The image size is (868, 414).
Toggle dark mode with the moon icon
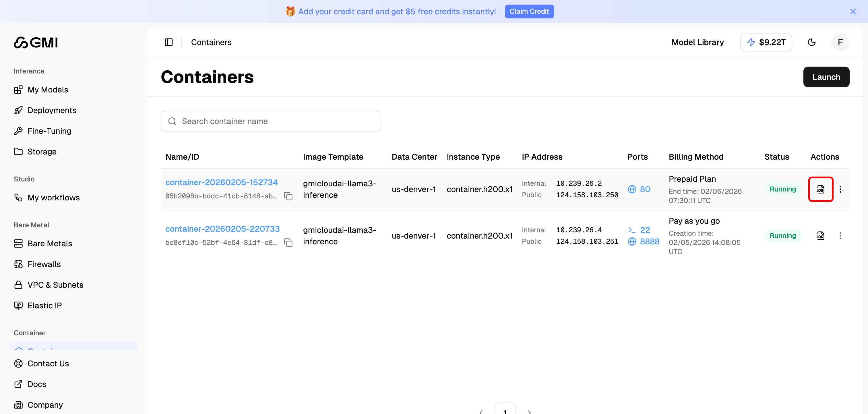pyautogui.click(x=812, y=42)
